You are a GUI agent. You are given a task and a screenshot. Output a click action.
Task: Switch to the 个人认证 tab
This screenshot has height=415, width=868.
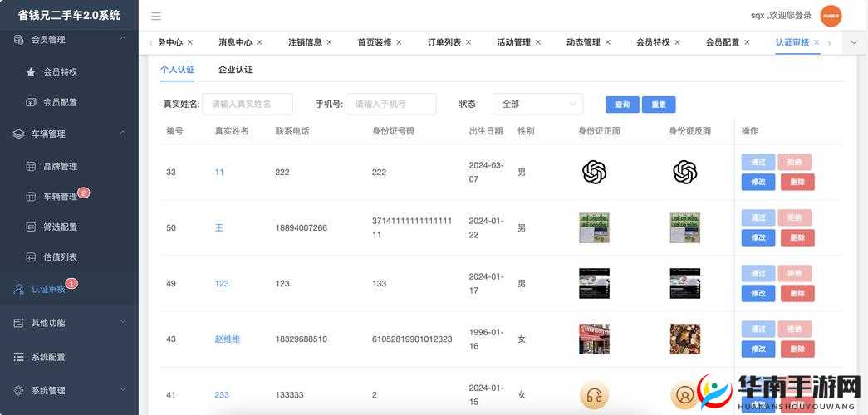coord(177,70)
